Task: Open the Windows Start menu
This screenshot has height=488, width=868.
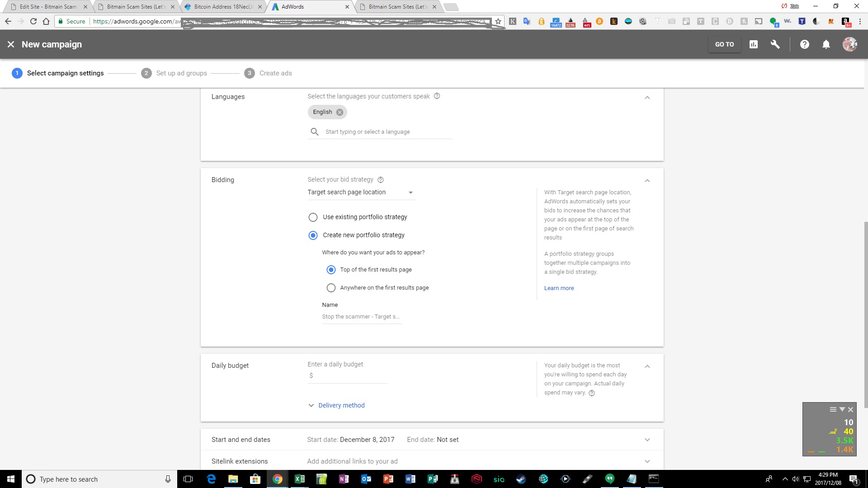Action: point(11,479)
